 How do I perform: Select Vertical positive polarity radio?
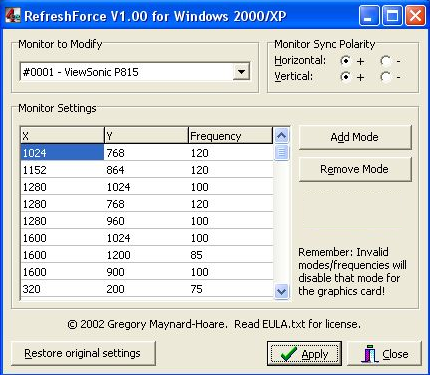click(x=345, y=77)
